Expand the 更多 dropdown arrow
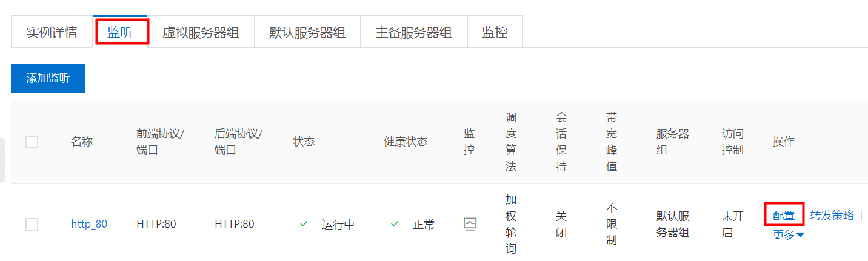 (801, 235)
